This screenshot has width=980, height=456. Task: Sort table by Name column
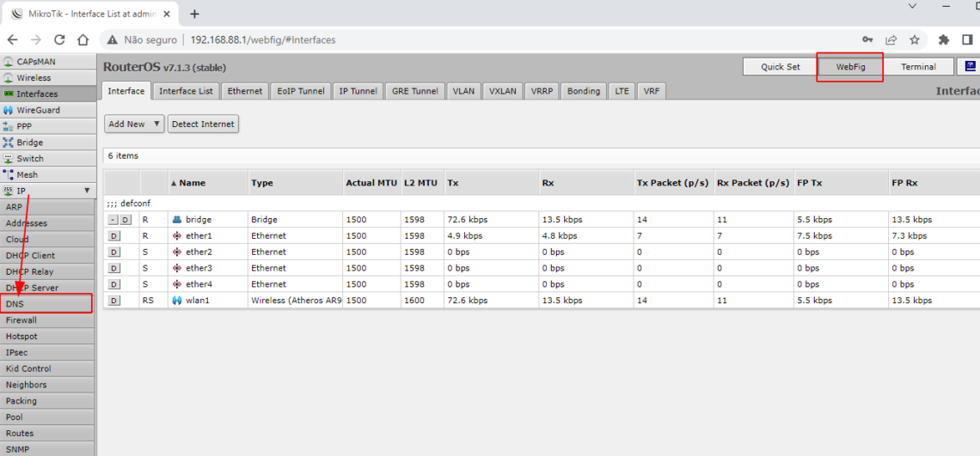tap(208, 183)
